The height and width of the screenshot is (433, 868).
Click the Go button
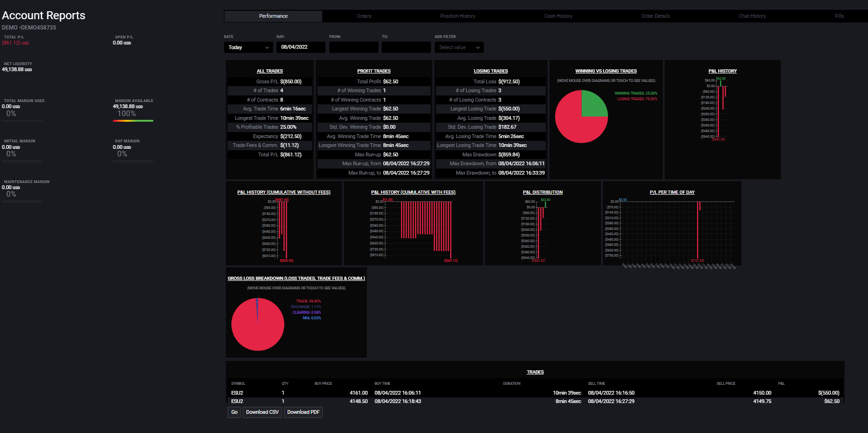coord(234,412)
